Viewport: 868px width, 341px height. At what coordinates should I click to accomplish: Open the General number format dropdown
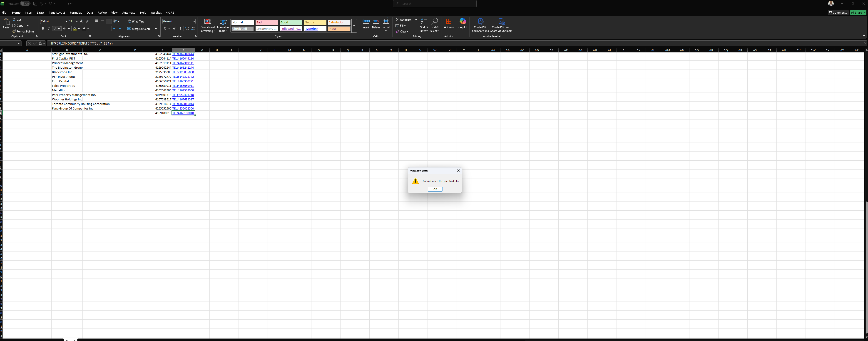pyautogui.click(x=194, y=21)
